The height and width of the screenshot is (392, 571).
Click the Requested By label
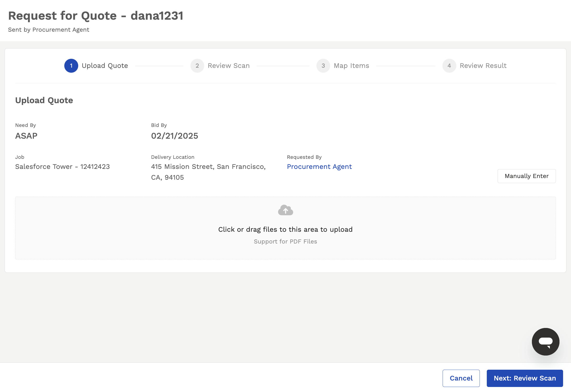[304, 157]
